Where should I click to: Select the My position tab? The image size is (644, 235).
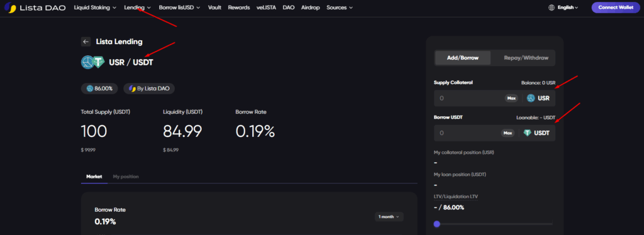[126, 177]
